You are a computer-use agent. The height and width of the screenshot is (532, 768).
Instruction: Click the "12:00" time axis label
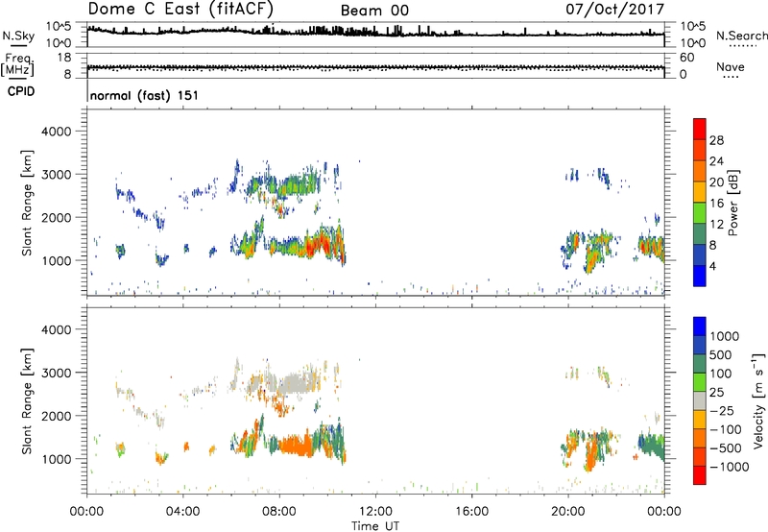coord(375,512)
